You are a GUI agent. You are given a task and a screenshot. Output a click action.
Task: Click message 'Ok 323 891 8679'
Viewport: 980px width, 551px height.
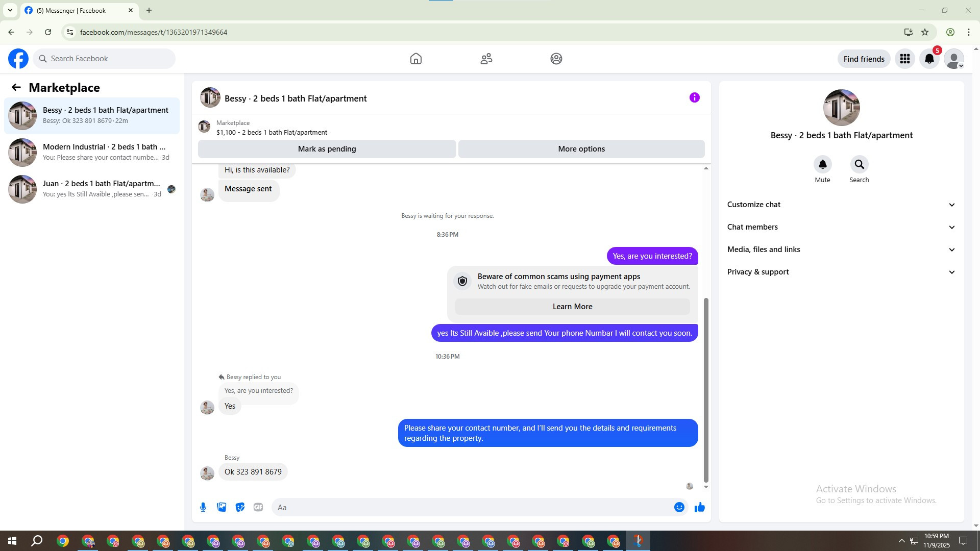click(253, 472)
